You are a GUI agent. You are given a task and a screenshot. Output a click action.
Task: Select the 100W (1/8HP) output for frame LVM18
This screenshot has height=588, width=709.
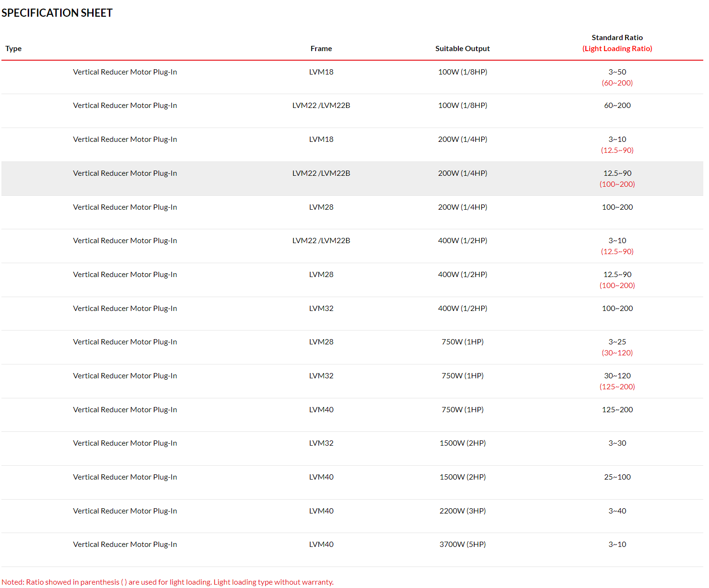click(463, 72)
